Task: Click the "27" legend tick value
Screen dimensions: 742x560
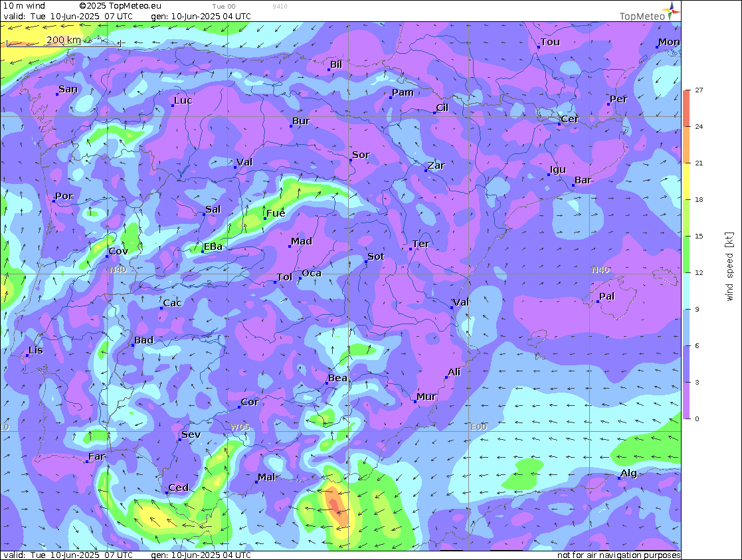Action: tap(699, 90)
